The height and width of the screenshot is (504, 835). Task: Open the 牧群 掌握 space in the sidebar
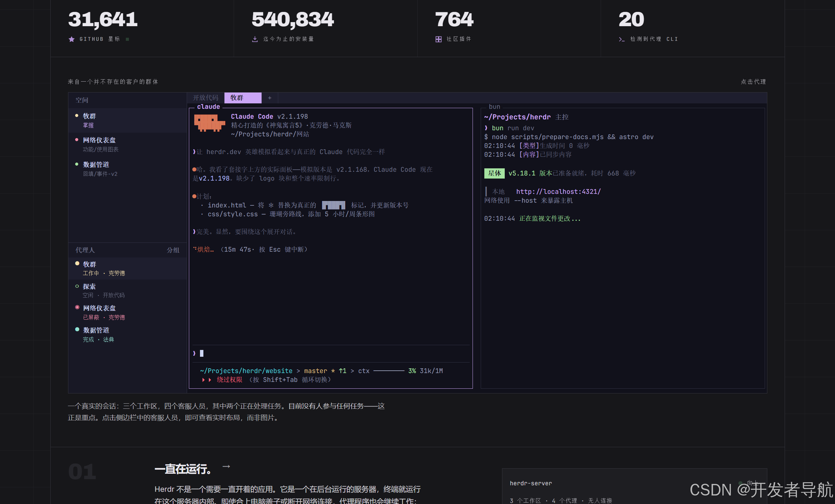tap(128, 120)
